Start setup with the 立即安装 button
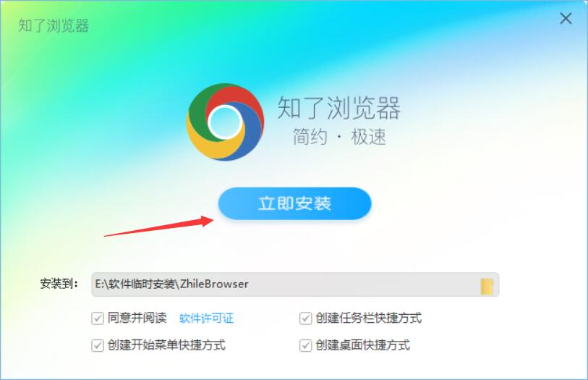588x380 pixels. tap(295, 203)
